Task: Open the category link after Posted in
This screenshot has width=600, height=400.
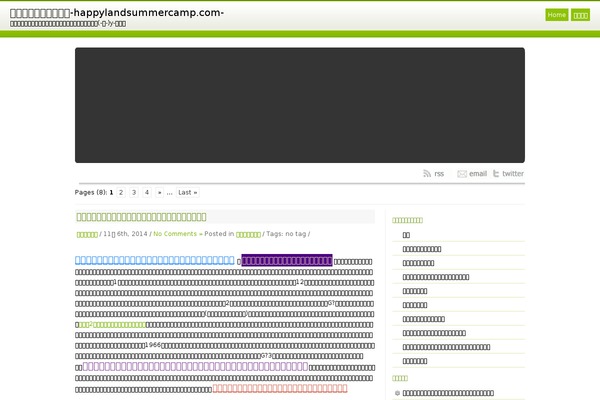Action: pos(248,234)
